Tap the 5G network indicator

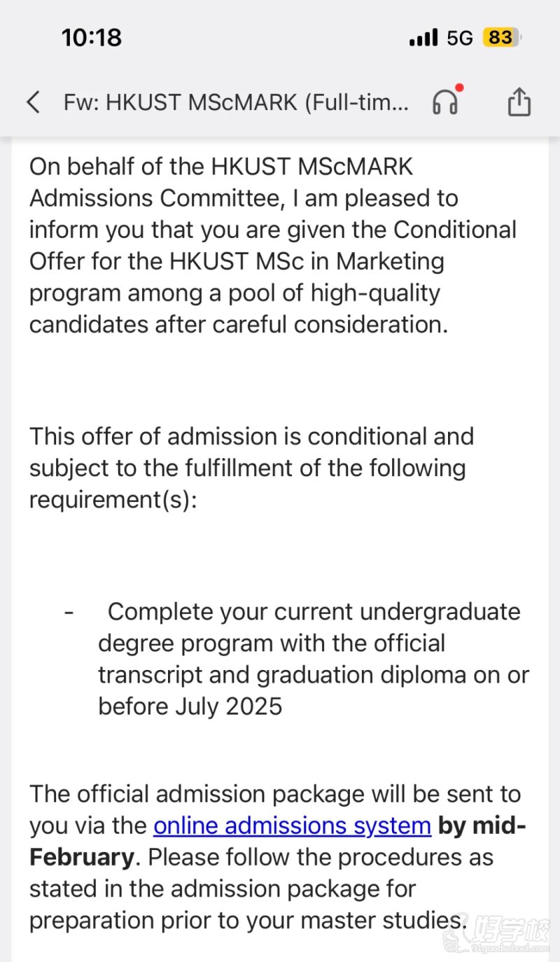click(460, 38)
